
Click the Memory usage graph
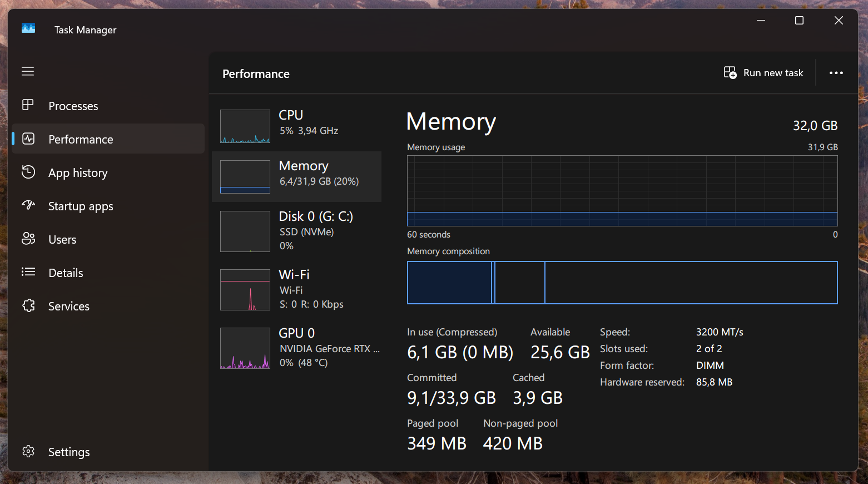coord(622,191)
